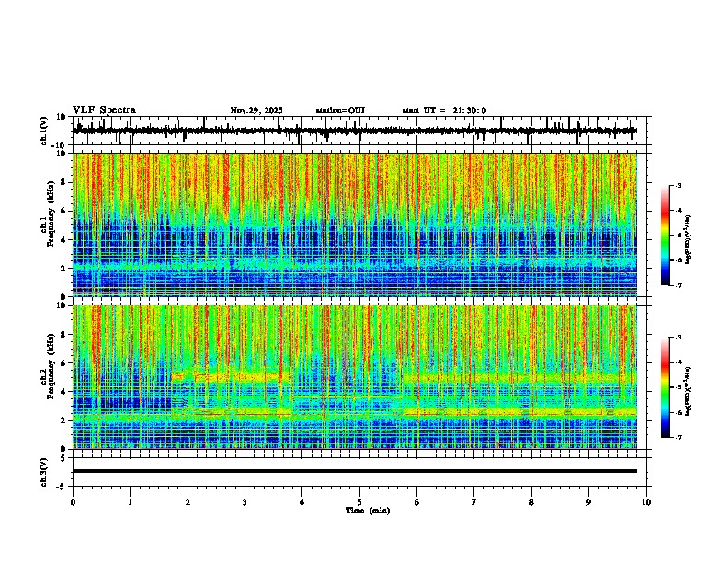Click the red 2.5 kHz line in ch.2 spectrogram
The height and width of the screenshot is (563, 728).
(520, 413)
